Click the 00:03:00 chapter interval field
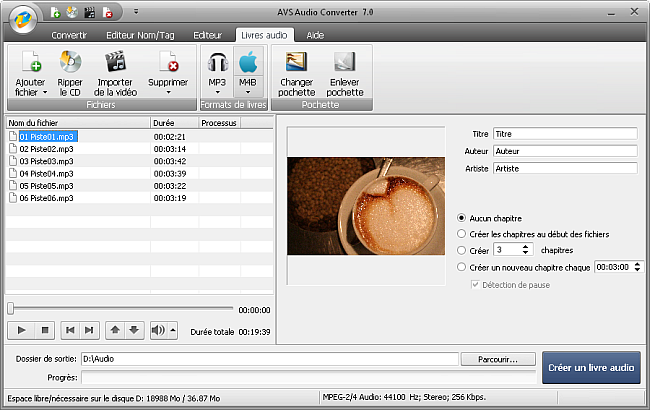Screen dimensions: 650x410 (614, 267)
